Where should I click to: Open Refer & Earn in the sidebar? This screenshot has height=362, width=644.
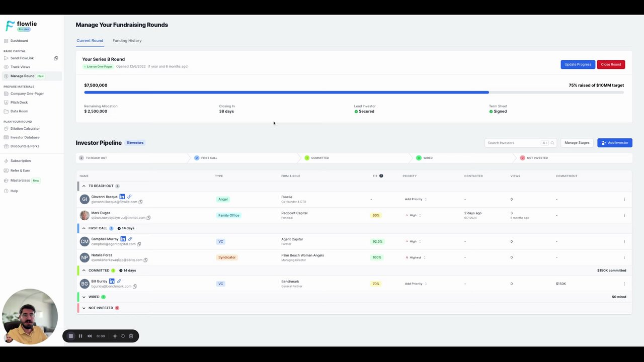(20, 170)
